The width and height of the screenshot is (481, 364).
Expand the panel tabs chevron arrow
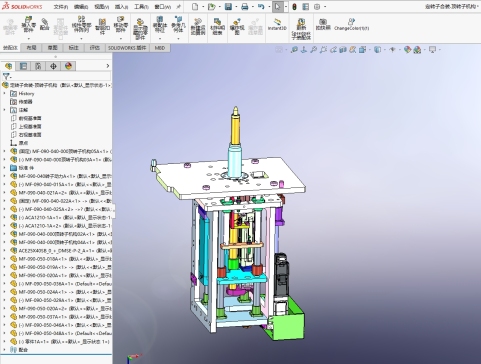coord(108,66)
